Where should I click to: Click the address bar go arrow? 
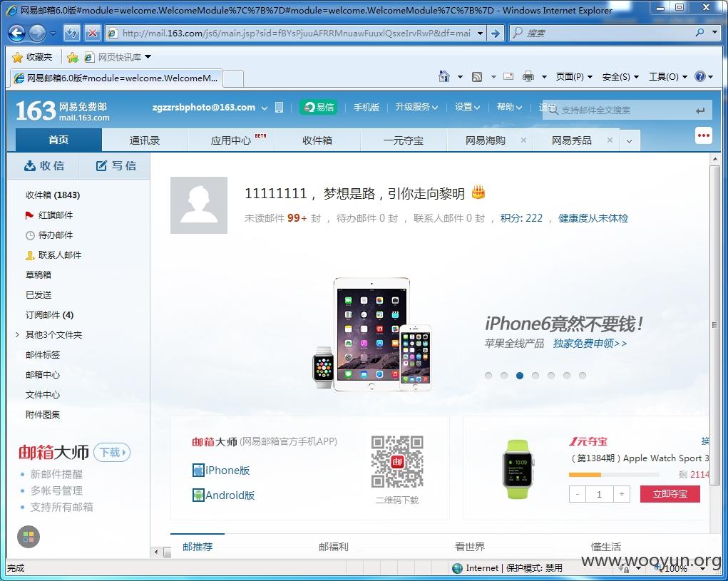tap(496, 34)
